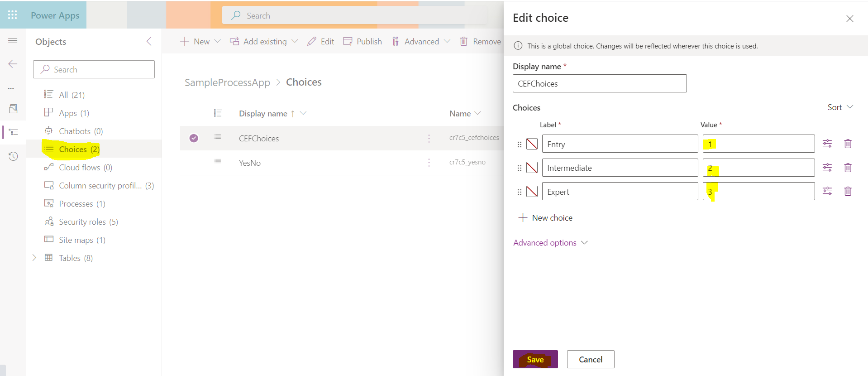Pick color for the Entry choice
This screenshot has width=868, height=376.
[x=532, y=144]
